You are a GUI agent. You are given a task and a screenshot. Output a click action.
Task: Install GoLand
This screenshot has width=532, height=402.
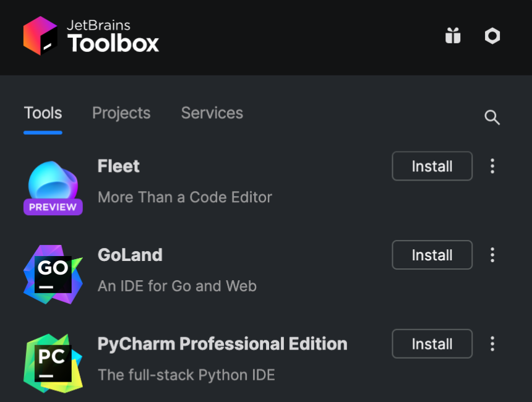coord(432,255)
